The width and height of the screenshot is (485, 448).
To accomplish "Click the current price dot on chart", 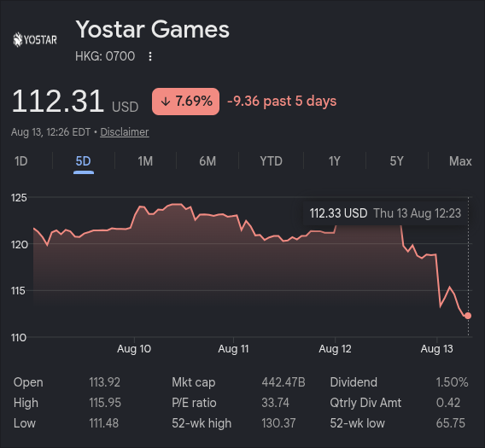I will click(468, 316).
